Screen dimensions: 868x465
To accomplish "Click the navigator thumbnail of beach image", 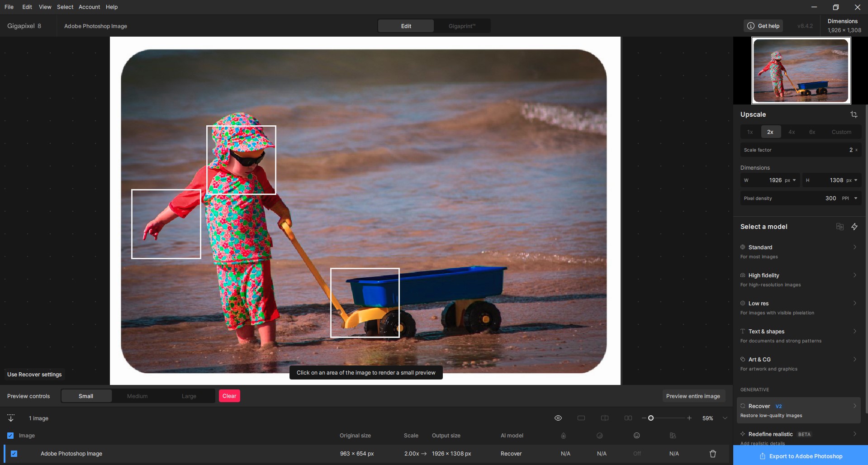I will [x=801, y=71].
